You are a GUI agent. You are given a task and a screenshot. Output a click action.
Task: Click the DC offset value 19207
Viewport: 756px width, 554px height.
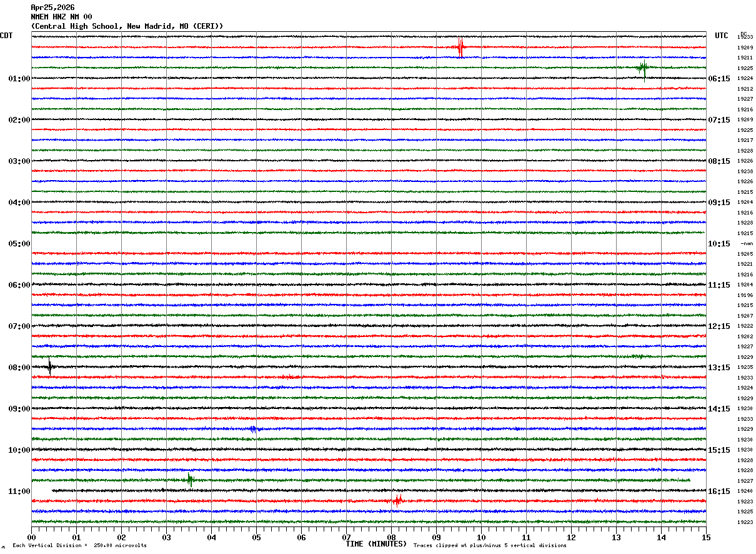(x=745, y=316)
